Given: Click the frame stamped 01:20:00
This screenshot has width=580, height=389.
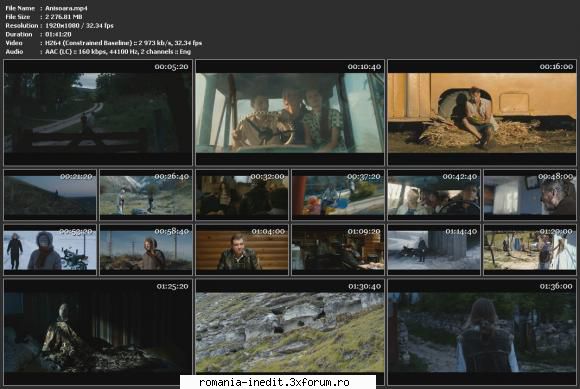Looking at the screenshot, I should [x=530, y=250].
